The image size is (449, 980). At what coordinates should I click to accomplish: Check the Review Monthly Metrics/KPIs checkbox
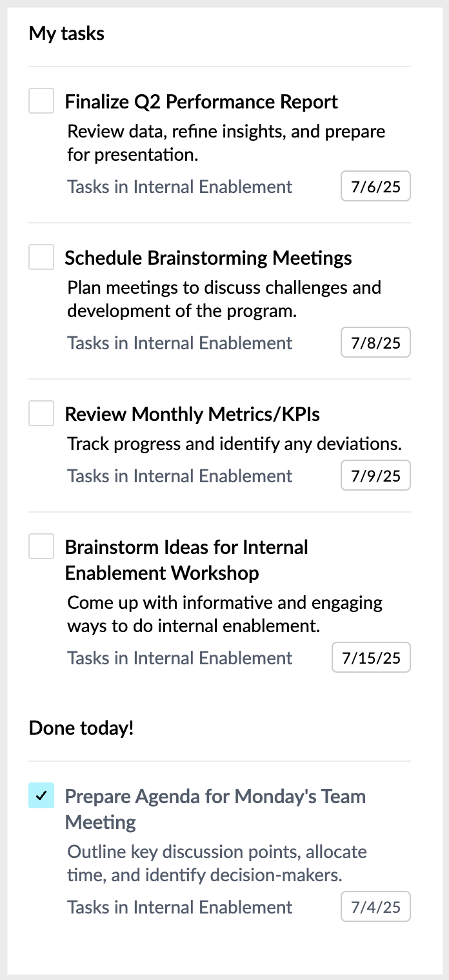pyautogui.click(x=41, y=413)
